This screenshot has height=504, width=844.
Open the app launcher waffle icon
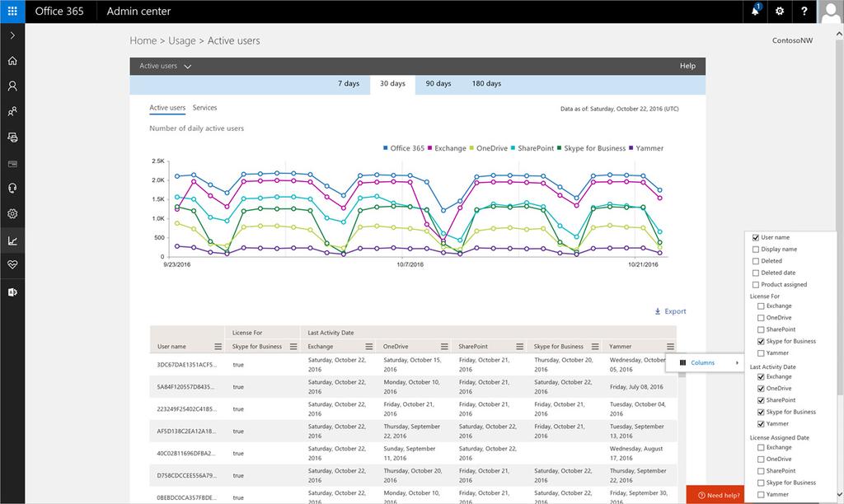coord(12,12)
